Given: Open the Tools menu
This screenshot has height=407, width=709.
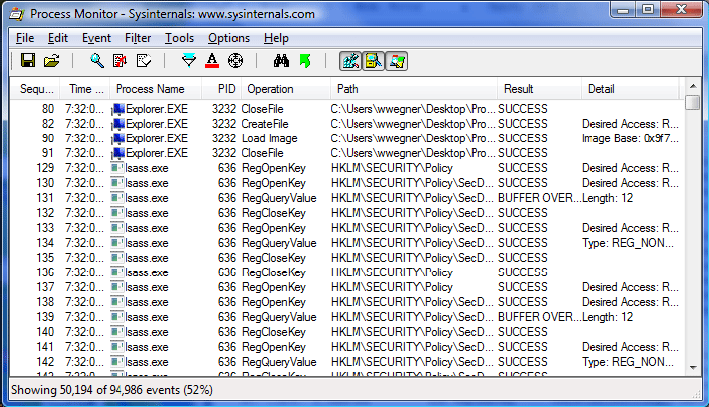Looking at the screenshot, I should pos(179,38).
